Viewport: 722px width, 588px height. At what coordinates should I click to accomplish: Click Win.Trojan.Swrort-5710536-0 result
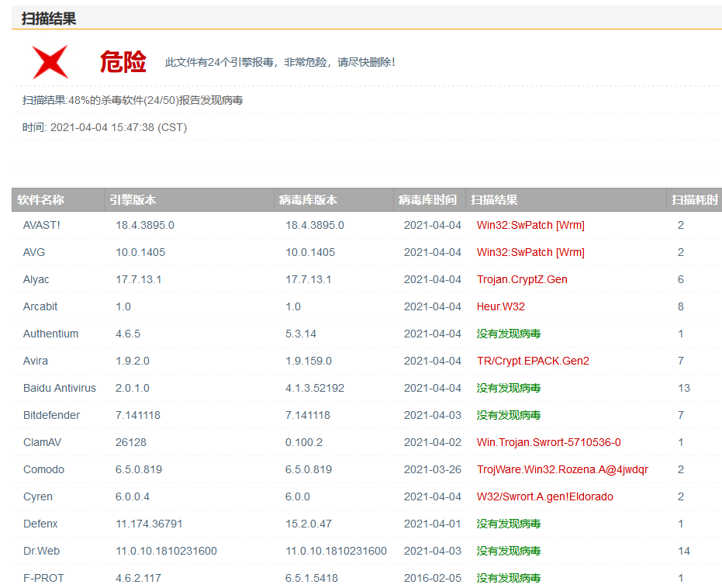pyautogui.click(x=549, y=442)
